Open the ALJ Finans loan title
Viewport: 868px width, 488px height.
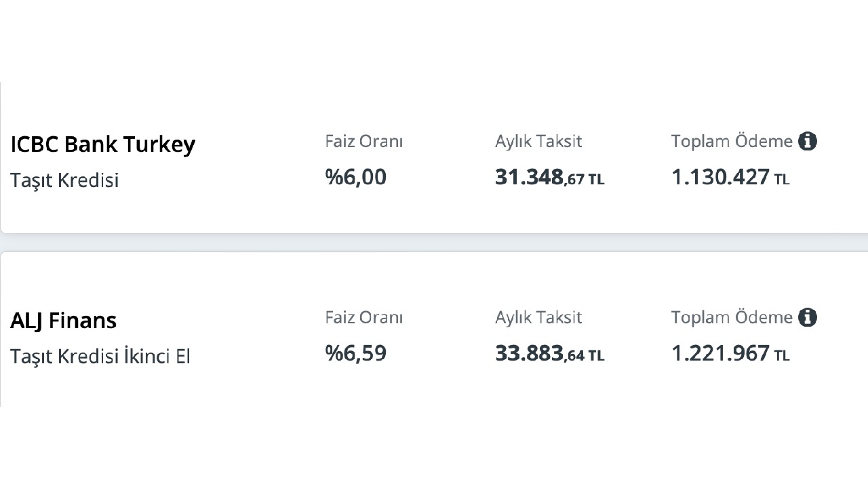[x=64, y=320]
